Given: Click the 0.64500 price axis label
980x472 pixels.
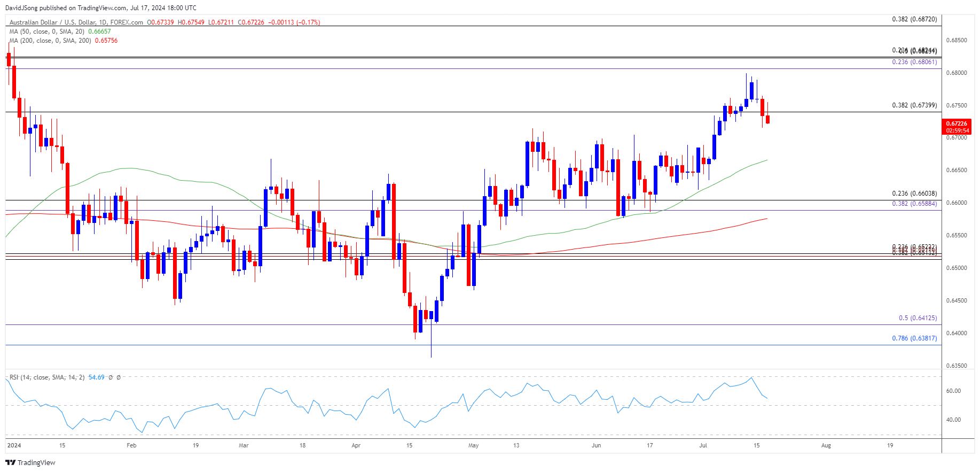Looking at the screenshot, I should point(957,300).
